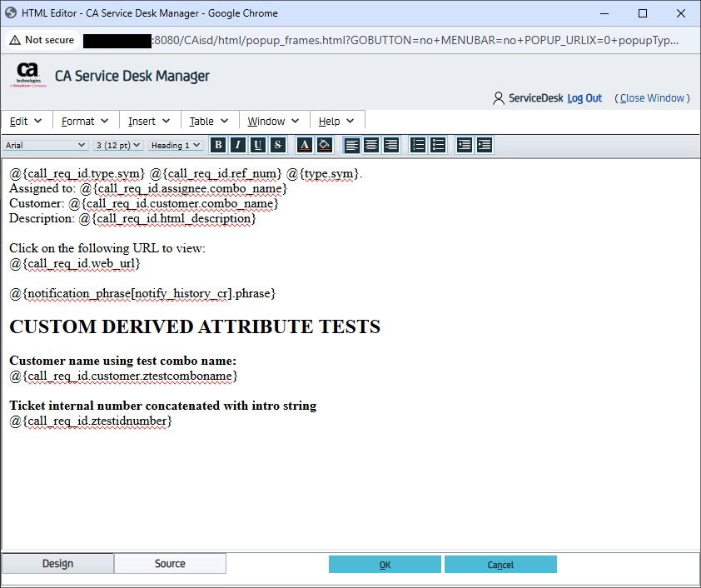The width and height of the screenshot is (701, 588).
Task: Toggle Italic formatting button
Action: click(238, 145)
